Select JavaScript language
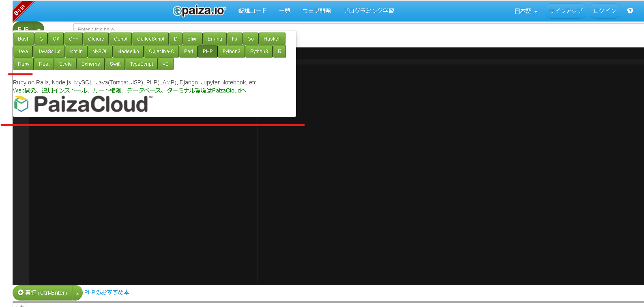This screenshot has width=644, height=307. tap(49, 52)
